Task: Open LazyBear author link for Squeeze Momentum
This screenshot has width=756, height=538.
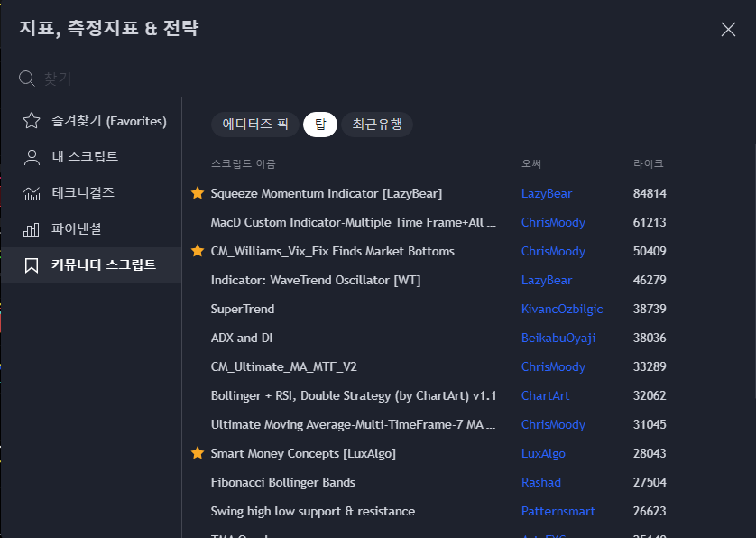Action: 547,193
